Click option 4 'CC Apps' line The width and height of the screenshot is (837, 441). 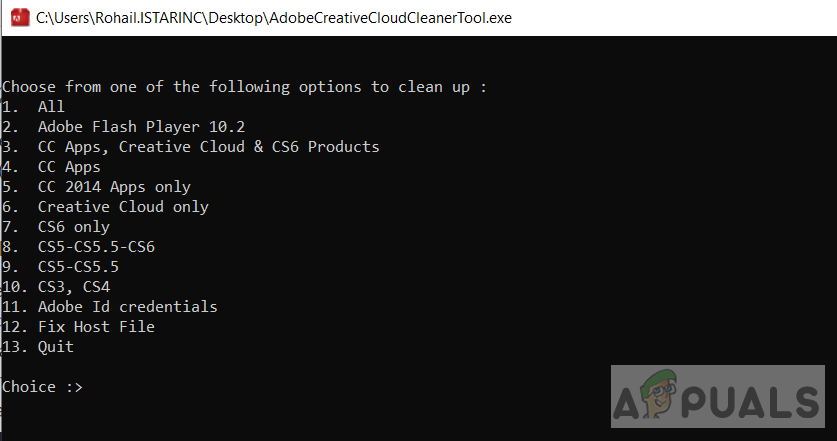(x=69, y=166)
